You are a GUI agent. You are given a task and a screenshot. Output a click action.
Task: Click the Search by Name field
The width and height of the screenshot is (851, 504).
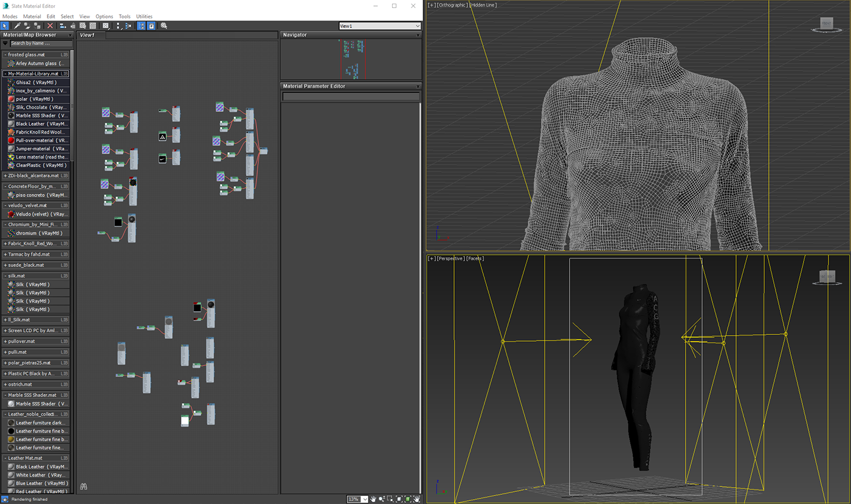[40, 43]
